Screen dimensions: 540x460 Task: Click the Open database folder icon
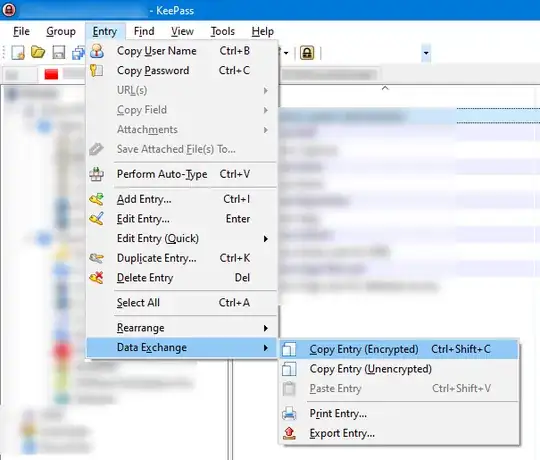(38, 52)
